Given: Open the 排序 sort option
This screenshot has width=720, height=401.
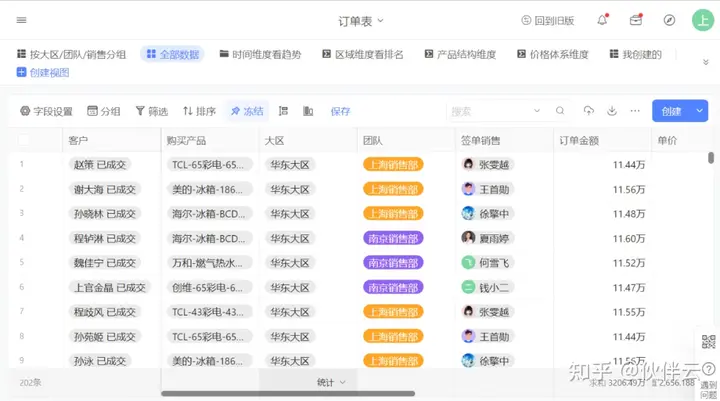Looking at the screenshot, I should coord(198,111).
